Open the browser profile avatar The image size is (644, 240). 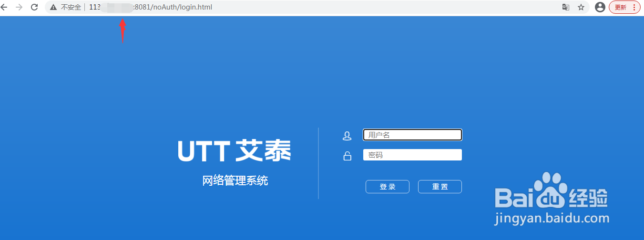tap(600, 7)
